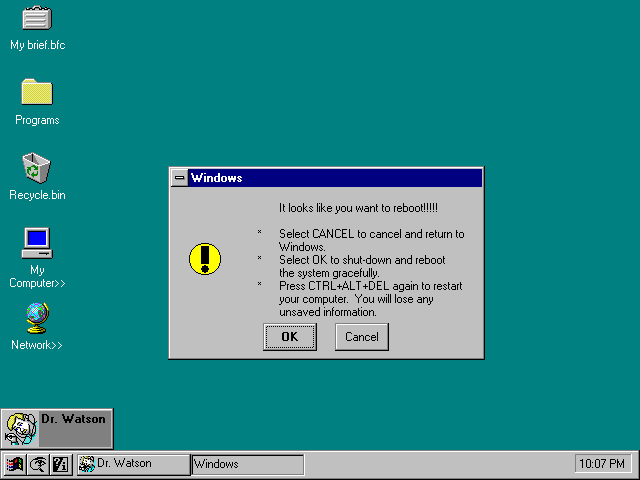Screen dimensions: 640x480
Task: Open the Recycle.bin icon
Action: 37,167
